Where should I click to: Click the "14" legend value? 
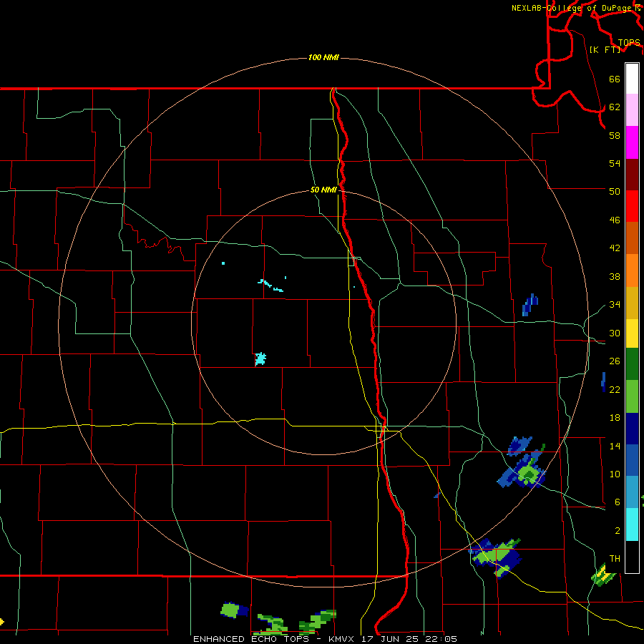[615, 446]
